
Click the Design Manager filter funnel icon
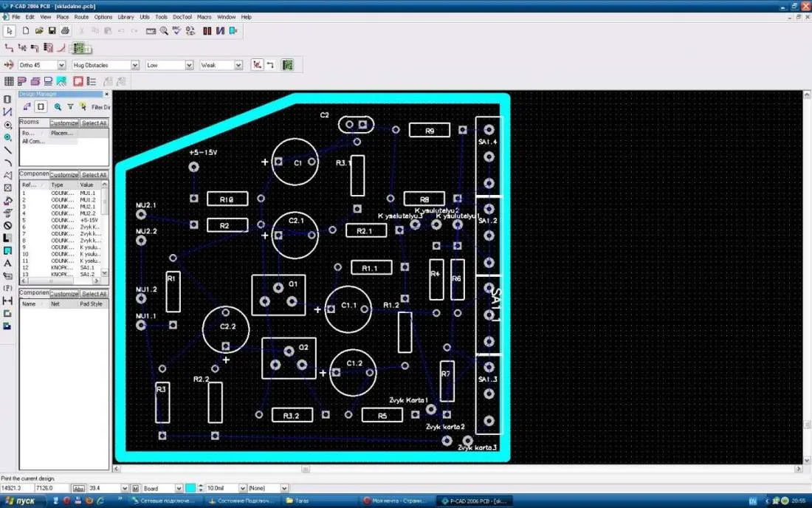tap(70, 106)
